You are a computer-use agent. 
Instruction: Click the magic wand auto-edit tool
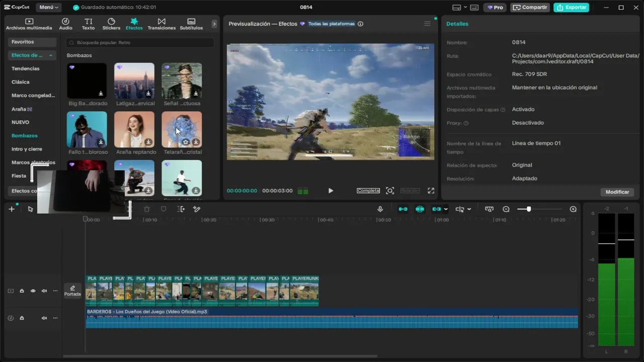[197, 209]
